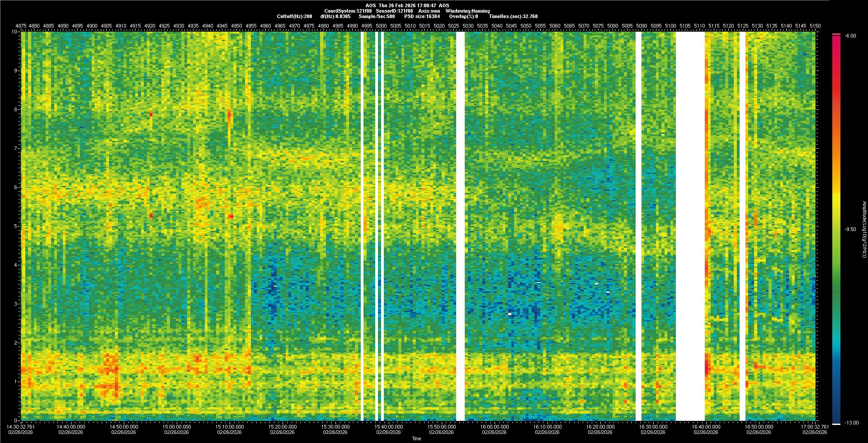The image size is (868, 443).
Task: Click the amplitude color scale bar
Action: point(836,229)
